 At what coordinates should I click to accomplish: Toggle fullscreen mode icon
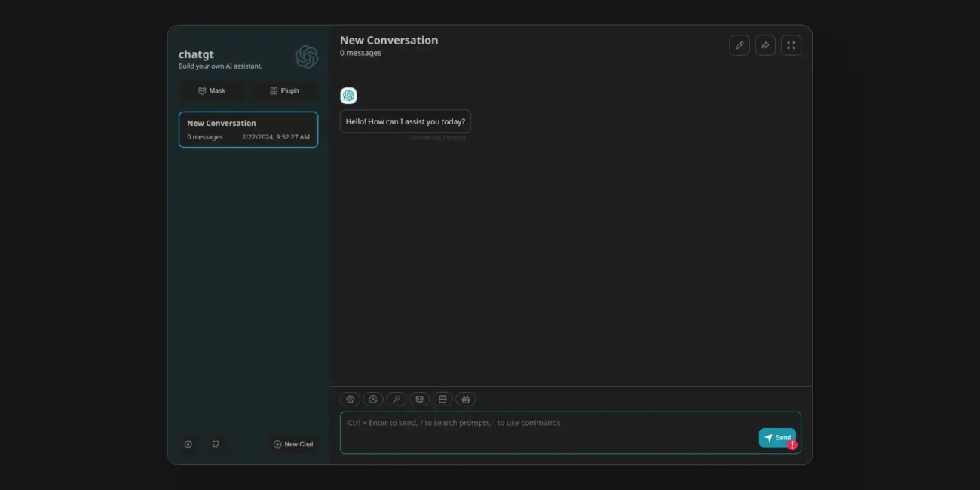tap(791, 45)
